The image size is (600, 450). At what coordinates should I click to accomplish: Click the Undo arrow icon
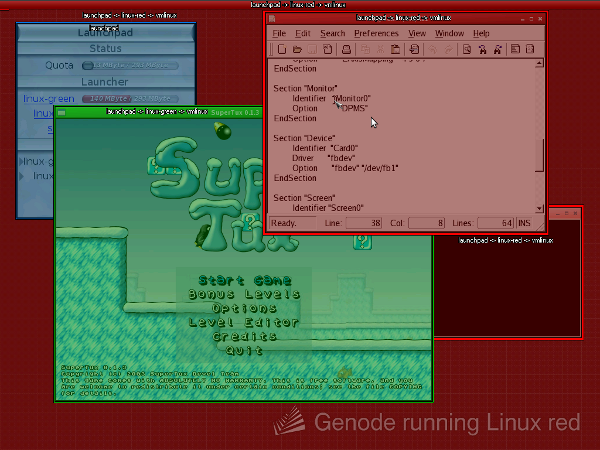433,49
